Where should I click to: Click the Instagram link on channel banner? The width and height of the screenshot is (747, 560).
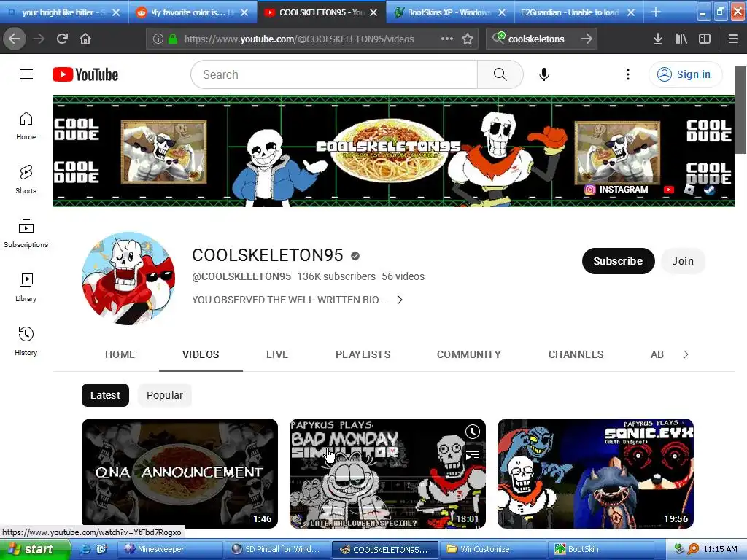[x=616, y=190]
